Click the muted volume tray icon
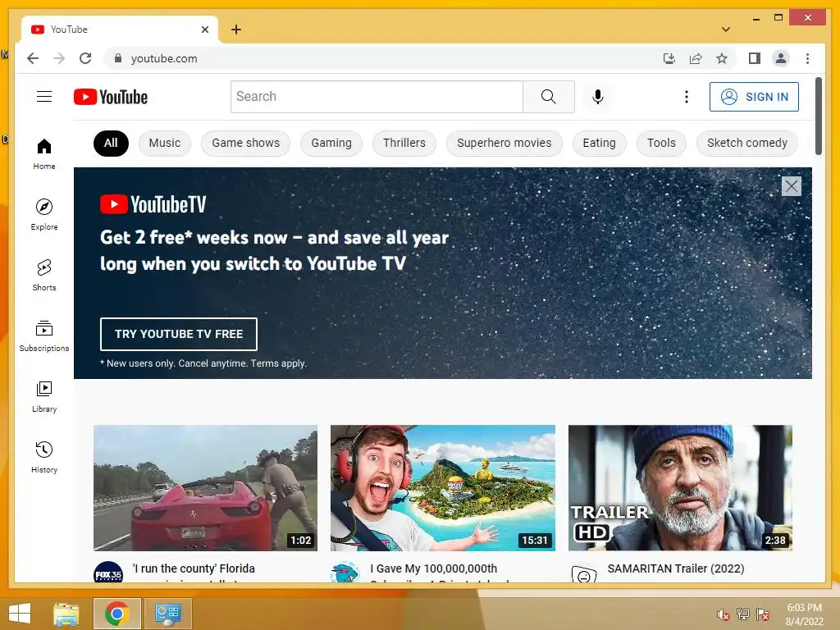 click(723, 614)
